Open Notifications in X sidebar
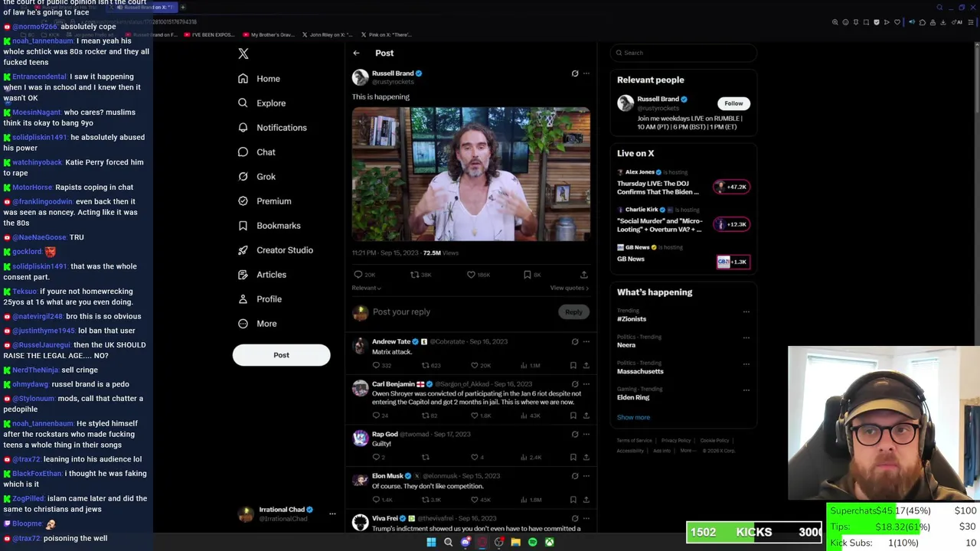The width and height of the screenshot is (980, 551). pos(272,128)
